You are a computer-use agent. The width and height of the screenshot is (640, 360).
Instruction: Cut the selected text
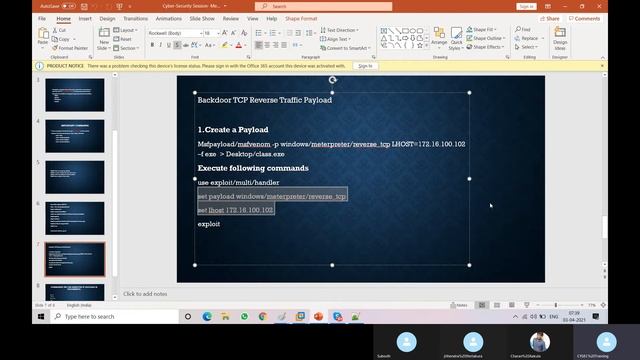click(x=59, y=30)
